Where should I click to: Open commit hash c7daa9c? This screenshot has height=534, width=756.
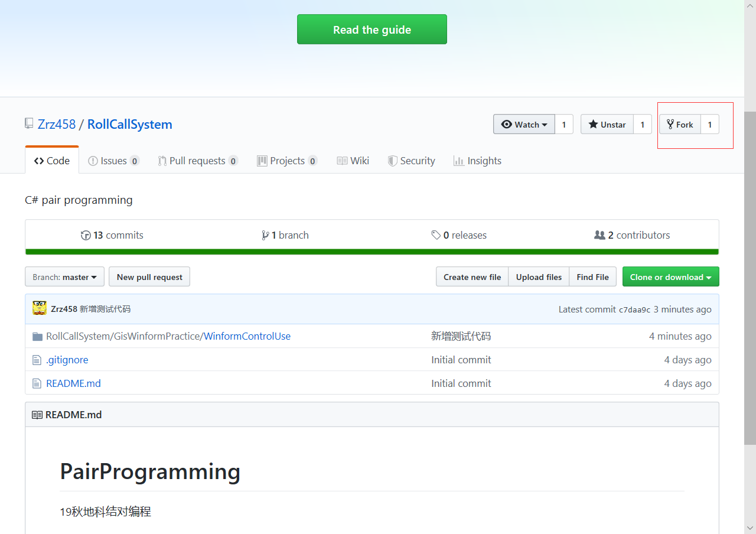[x=634, y=310]
